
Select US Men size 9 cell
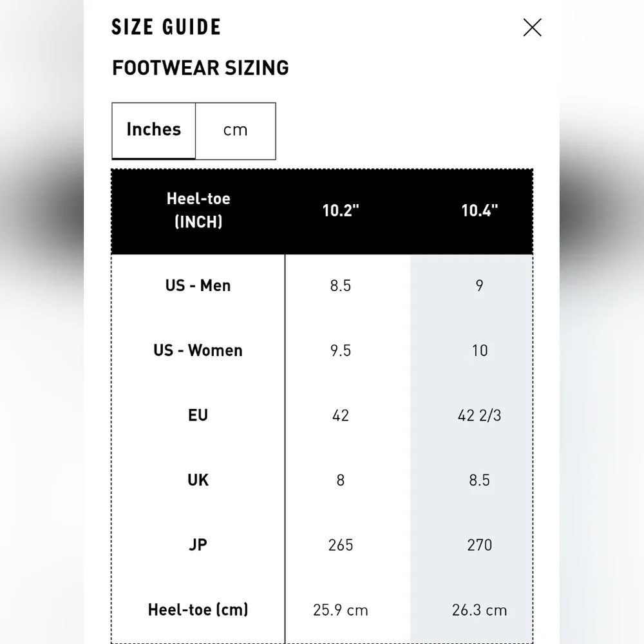479,285
